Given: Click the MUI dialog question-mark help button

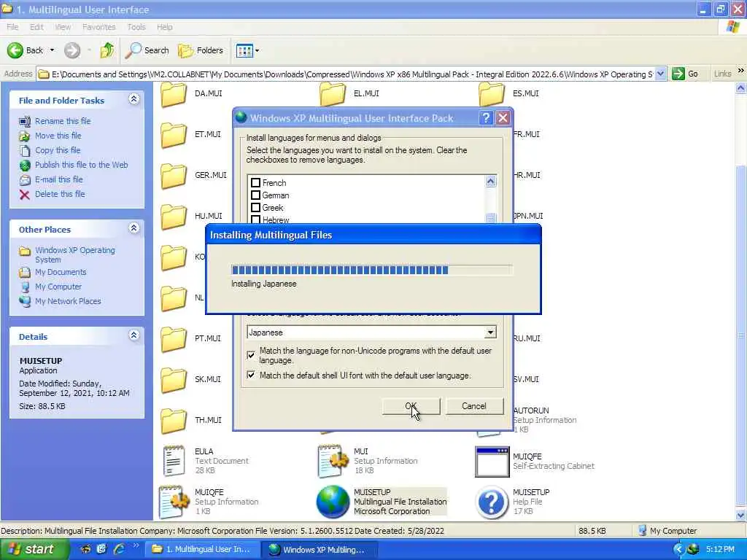Looking at the screenshot, I should click(485, 117).
